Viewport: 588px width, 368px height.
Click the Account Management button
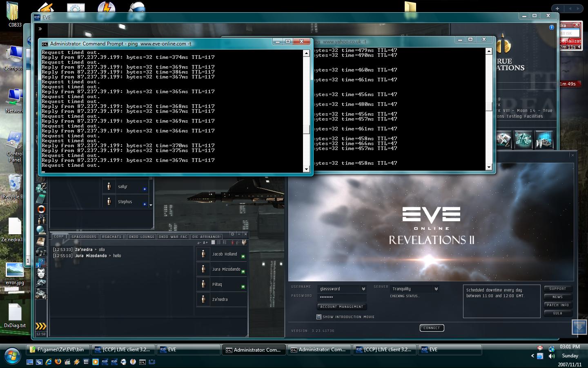pyautogui.click(x=342, y=307)
